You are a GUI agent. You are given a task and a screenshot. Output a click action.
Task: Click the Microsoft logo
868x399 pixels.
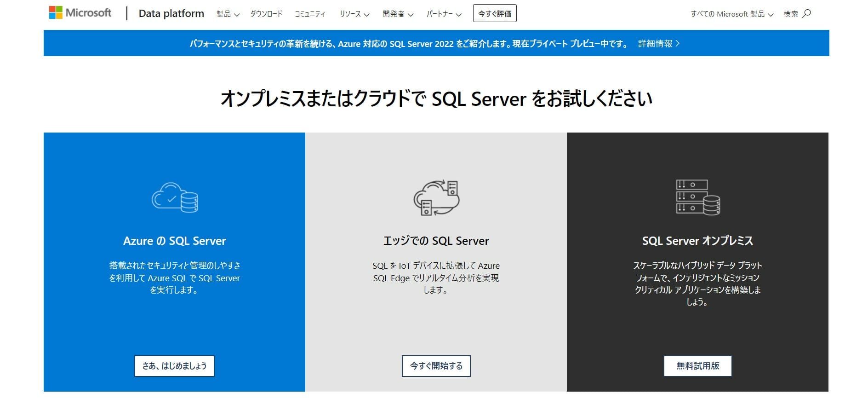coord(80,13)
